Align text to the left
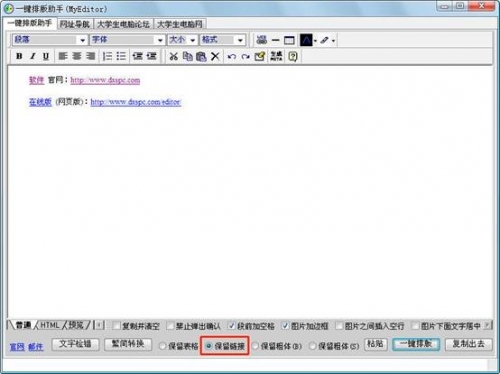Image resolution: width=500 pixels, height=374 pixels. [x=63, y=56]
